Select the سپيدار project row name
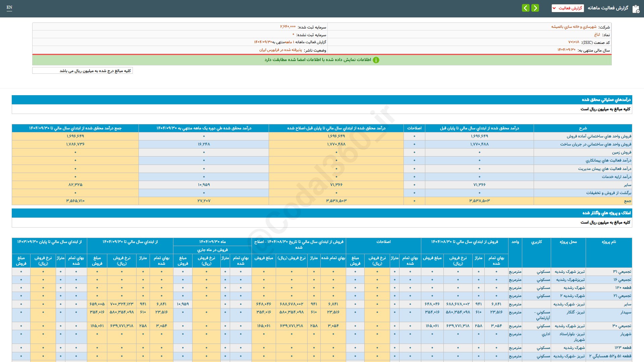 click(x=626, y=312)
